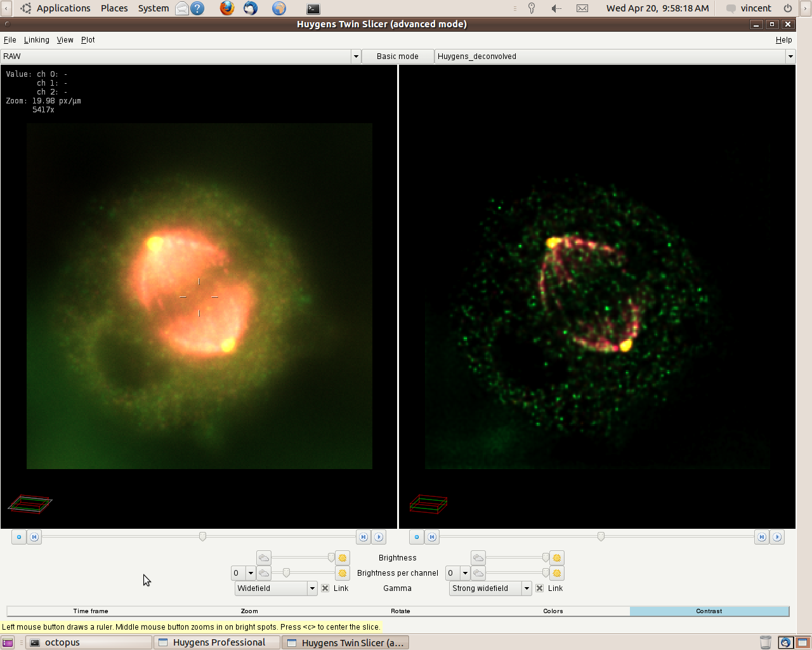The height and width of the screenshot is (650, 812).
Task: Open the Linking menu
Action: click(36, 40)
